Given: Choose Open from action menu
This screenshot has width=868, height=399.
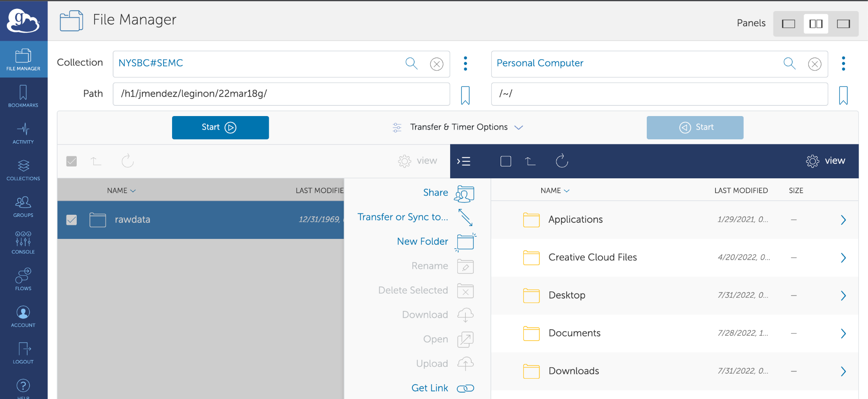Looking at the screenshot, I should point(448,339).
